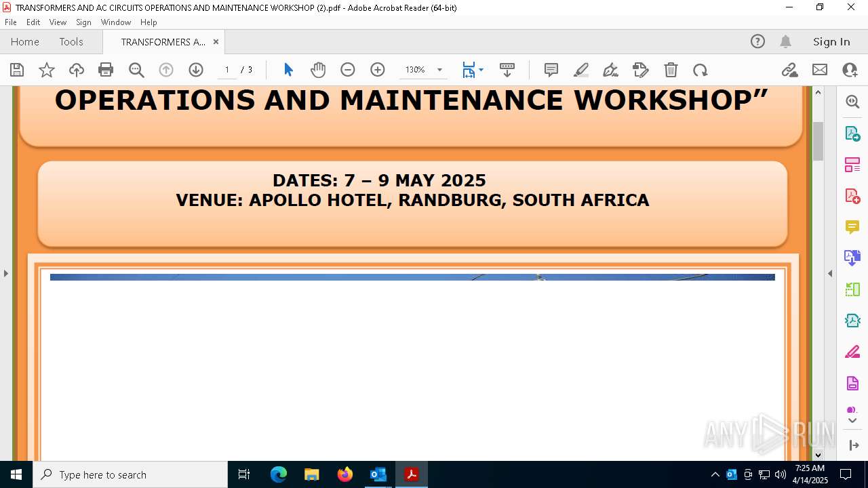The height and width of the screenshot is (488, 868).
Task: Show more tools with the down chevron
Action: click(x=852, y=421)
